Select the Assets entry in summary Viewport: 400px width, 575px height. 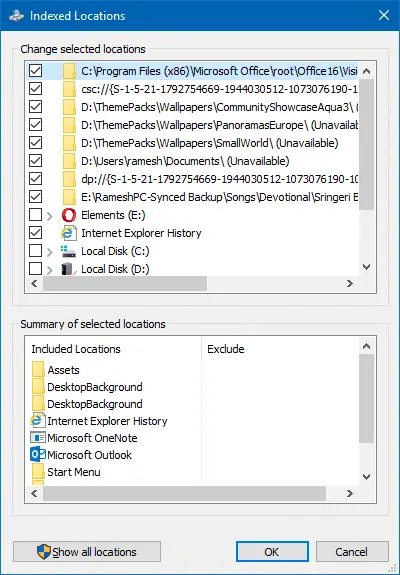(x=63, y=370)
